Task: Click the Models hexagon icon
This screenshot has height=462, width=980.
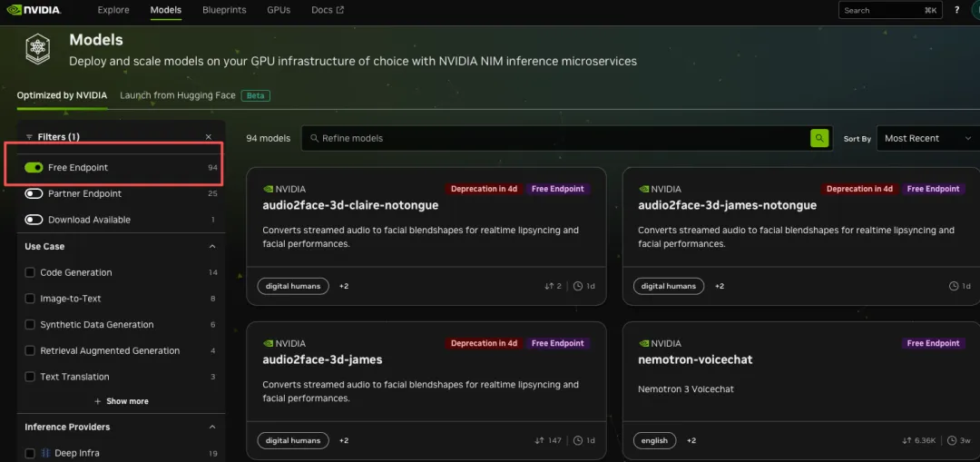Action: tap(38, 49)
